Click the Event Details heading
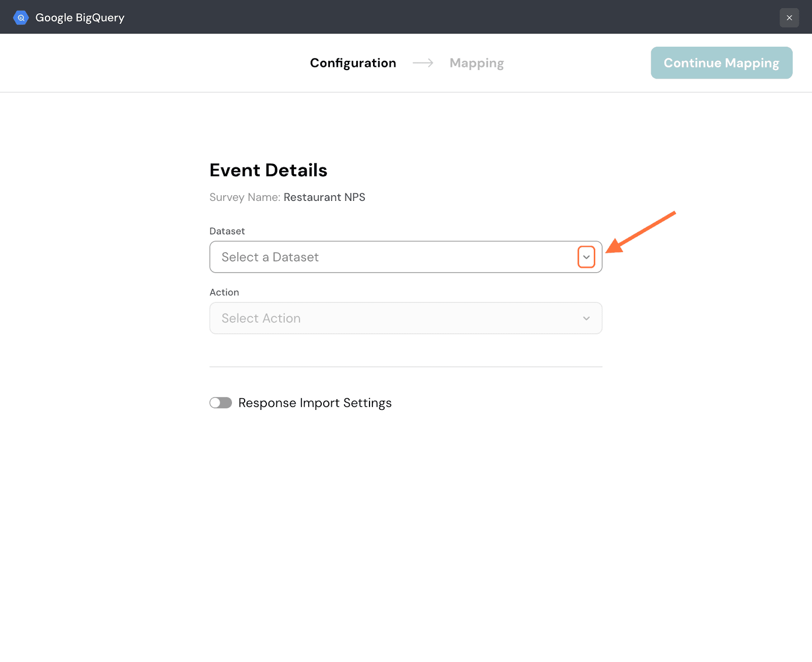Screen dimensions: 812x662 tap(268, 170)
